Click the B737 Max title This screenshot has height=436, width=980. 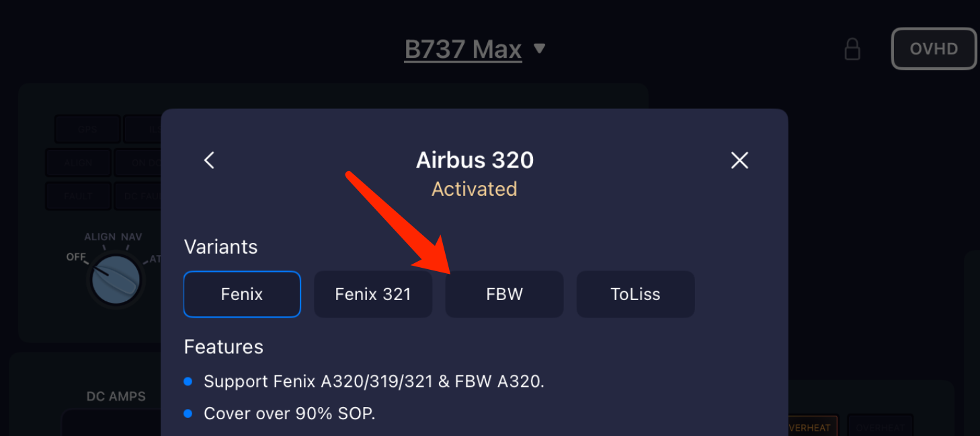463,49
